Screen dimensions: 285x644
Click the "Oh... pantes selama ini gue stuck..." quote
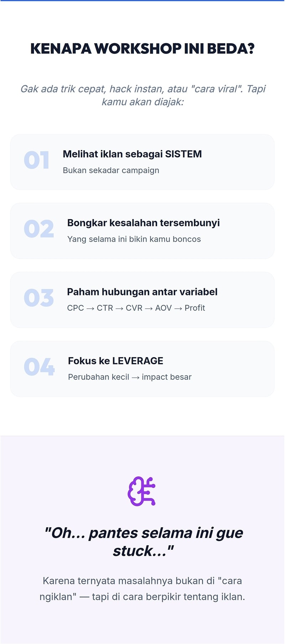143,542
